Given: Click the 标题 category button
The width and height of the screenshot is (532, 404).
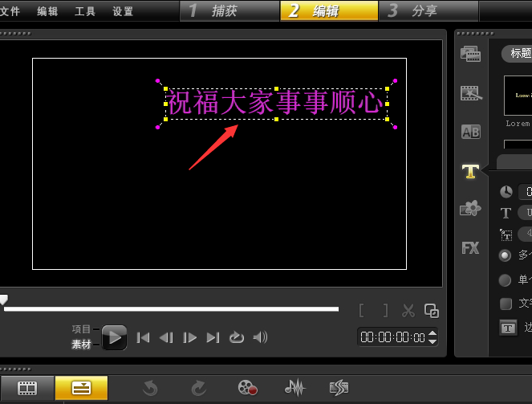Looking at the screenshot, I should click(x=517, y=53).
